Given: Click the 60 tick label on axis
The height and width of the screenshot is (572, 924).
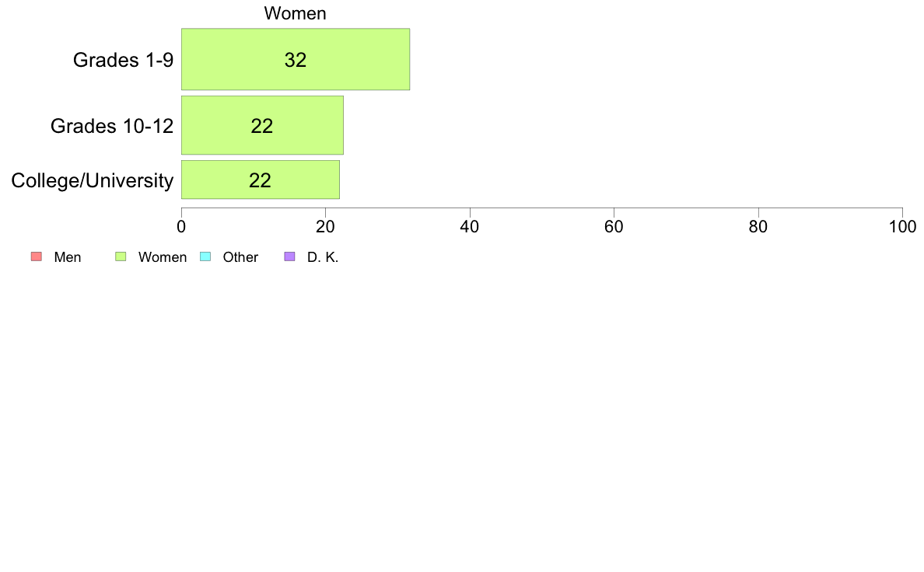Looking at the screenshot, I should (614, 227).
